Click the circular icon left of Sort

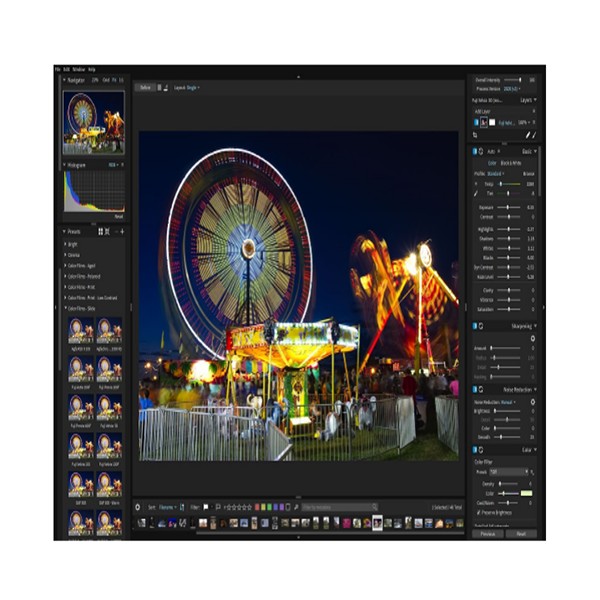click(x=138, y=507)
